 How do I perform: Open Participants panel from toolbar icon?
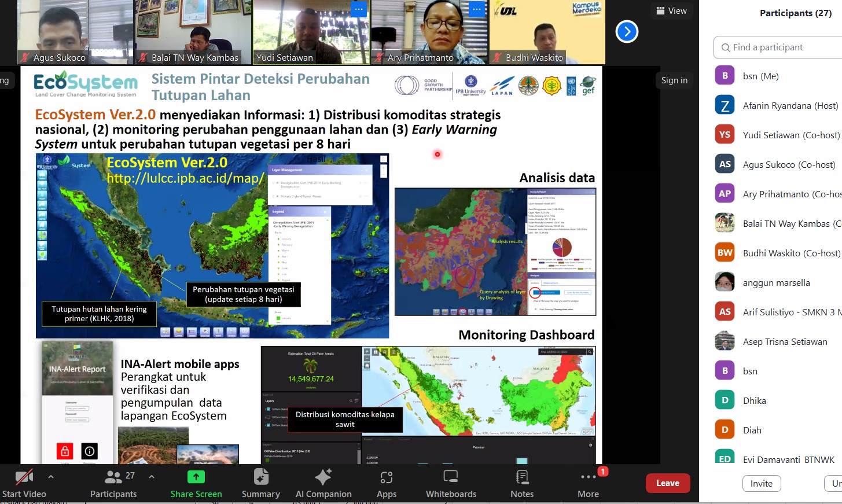(113, 477)
